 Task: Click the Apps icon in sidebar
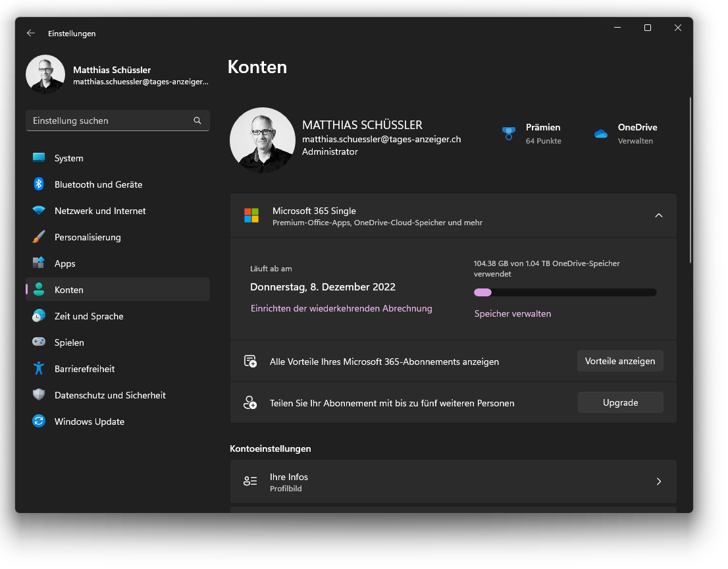click(39, 263)
